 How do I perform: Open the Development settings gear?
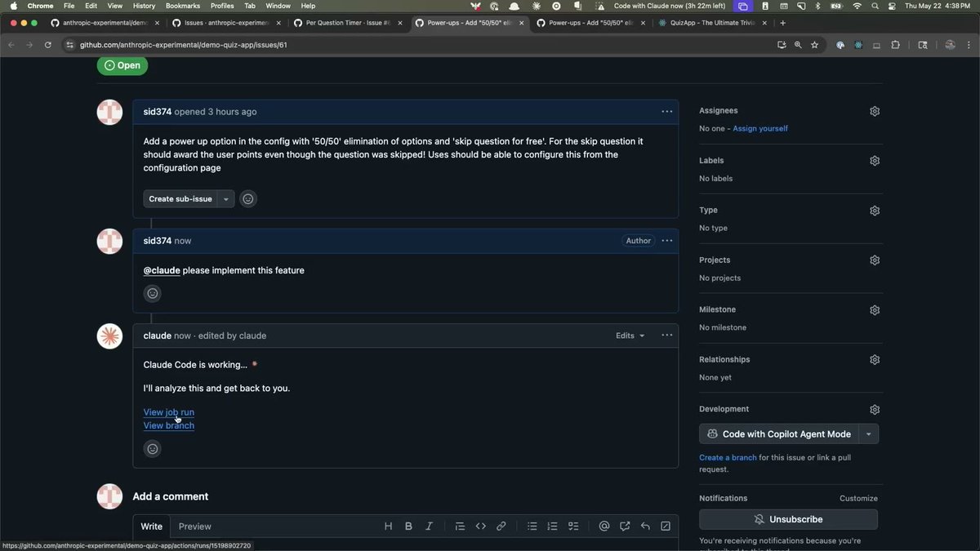pyautogui.click(x=875, y=410)
